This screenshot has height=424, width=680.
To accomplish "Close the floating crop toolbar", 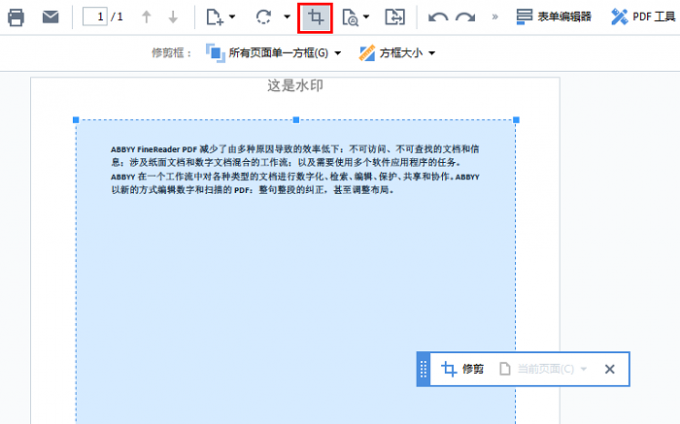I will click(610, 369).
